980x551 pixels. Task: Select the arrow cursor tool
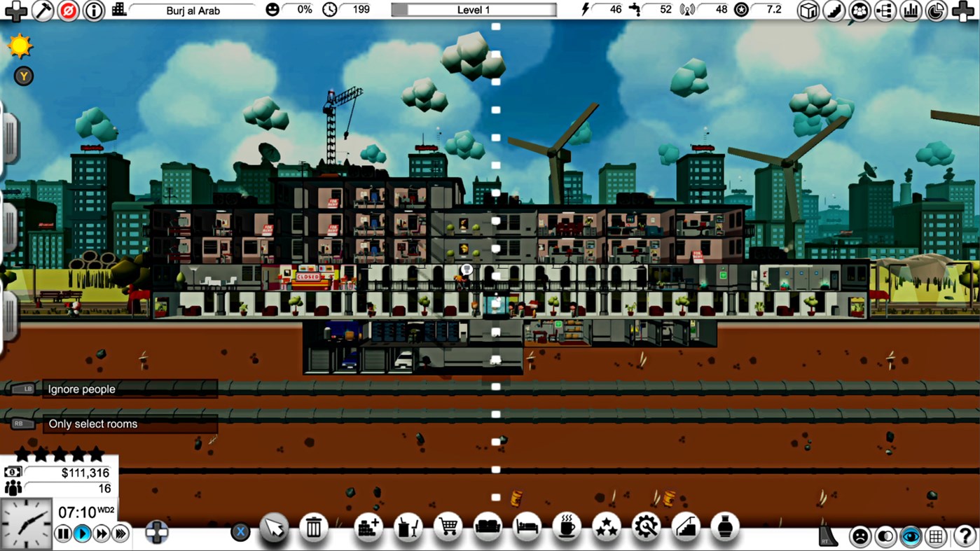[x=274, y=527]
